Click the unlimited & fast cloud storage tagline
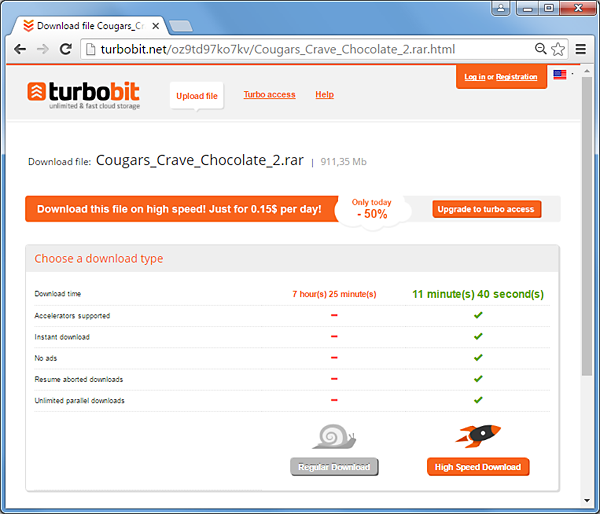This screenshot has width=600, height=514. click(95, 106)
